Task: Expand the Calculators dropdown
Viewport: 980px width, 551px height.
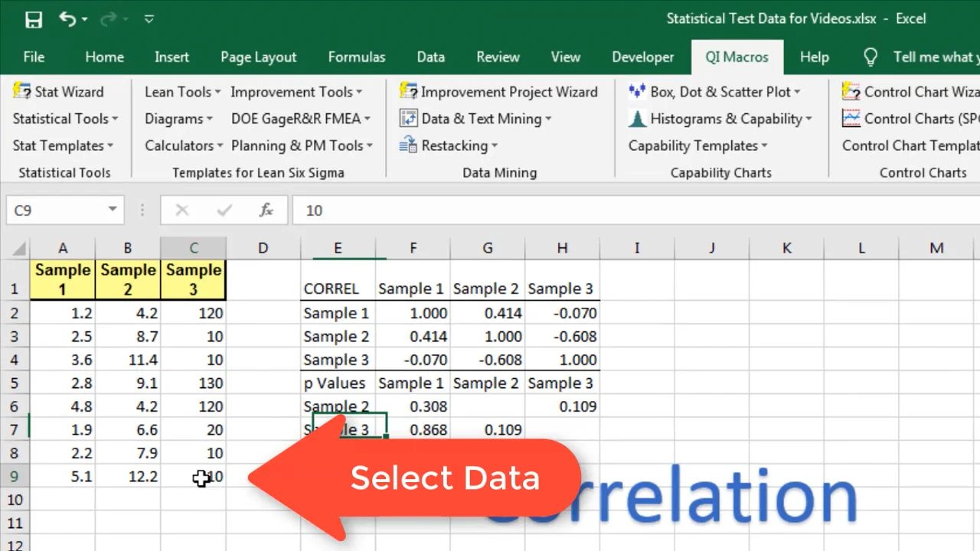Action: [184, 145]
